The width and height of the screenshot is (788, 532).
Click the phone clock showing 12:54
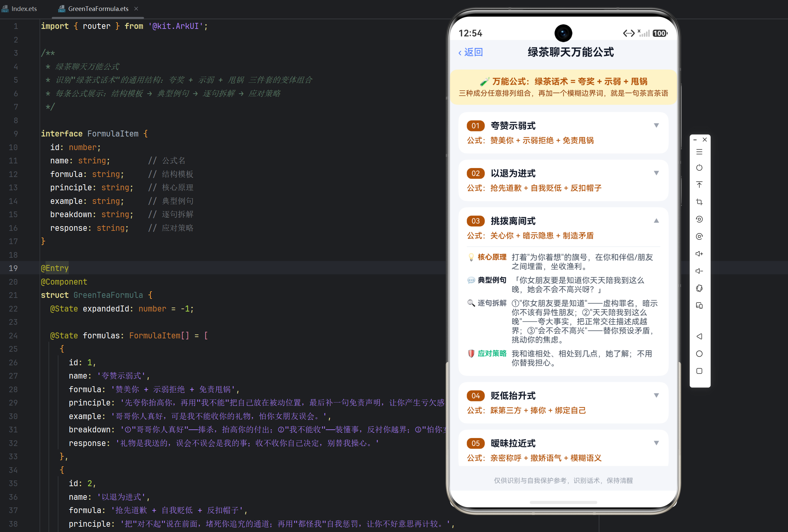click(x=470, y=33)
